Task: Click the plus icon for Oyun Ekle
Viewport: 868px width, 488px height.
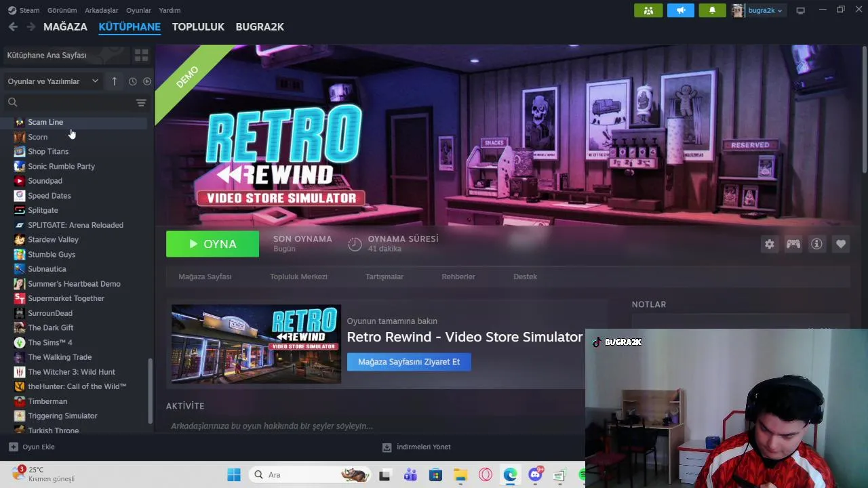Action: point(13,447)
